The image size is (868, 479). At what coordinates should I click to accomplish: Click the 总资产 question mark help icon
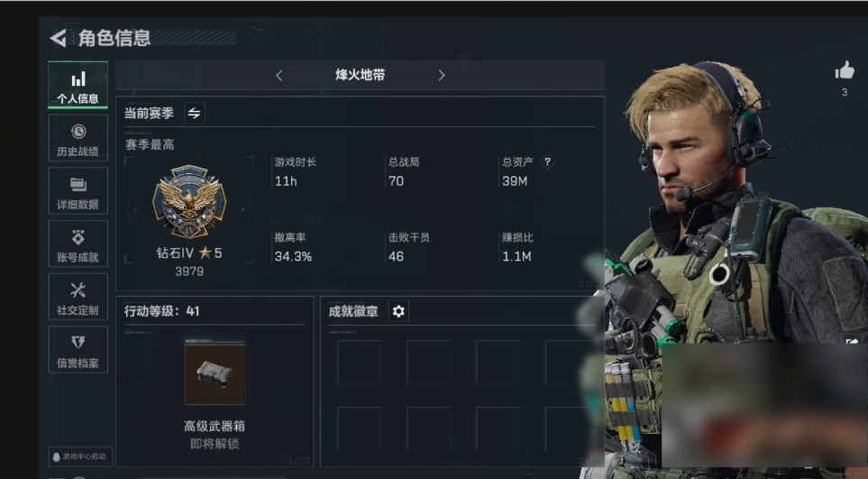[x=547, y=161]
